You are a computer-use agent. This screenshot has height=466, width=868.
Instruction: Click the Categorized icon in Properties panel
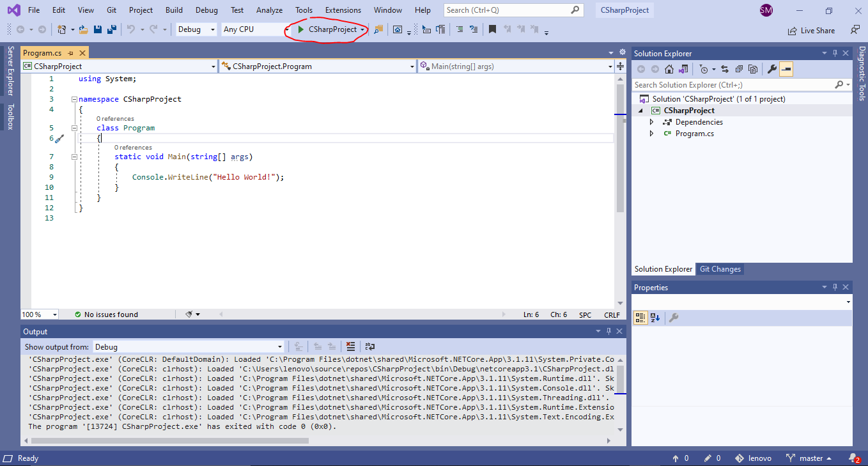(640, 318)
